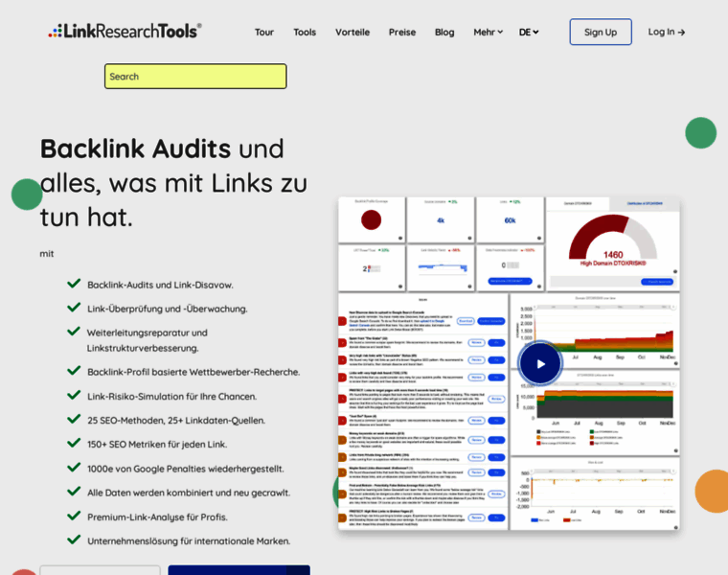
Task: Click the checkmark beside Premium-Link-Analyse für Profis
Action: coord(74,516)
